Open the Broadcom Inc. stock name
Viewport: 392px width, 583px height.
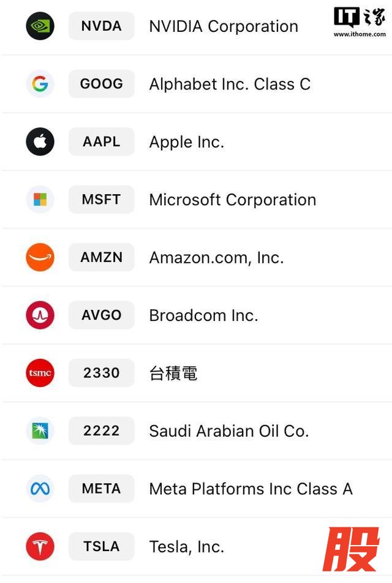click(203, 315)
